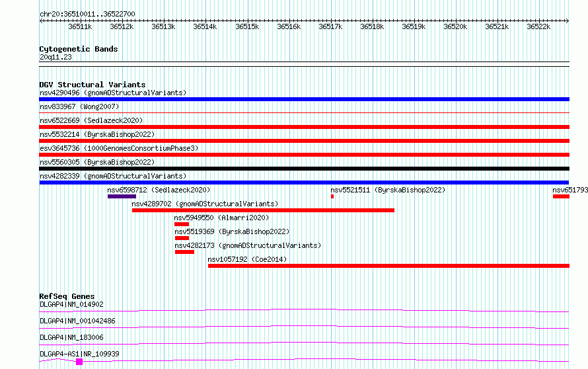Viewport: 588px width, 369px height.
Task: Click the red bar under nsv5519369
Action: [x=182, y=238]
